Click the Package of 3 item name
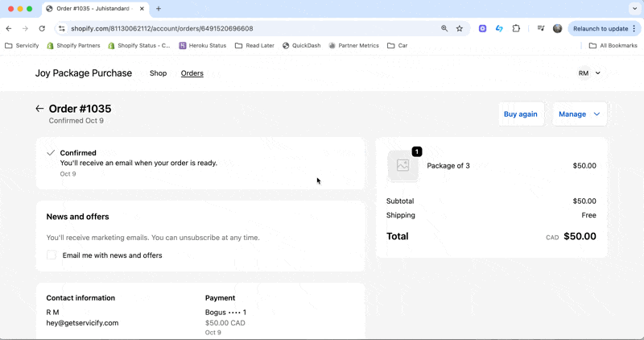Screen dimensions: 644x340 pos(448,166)
